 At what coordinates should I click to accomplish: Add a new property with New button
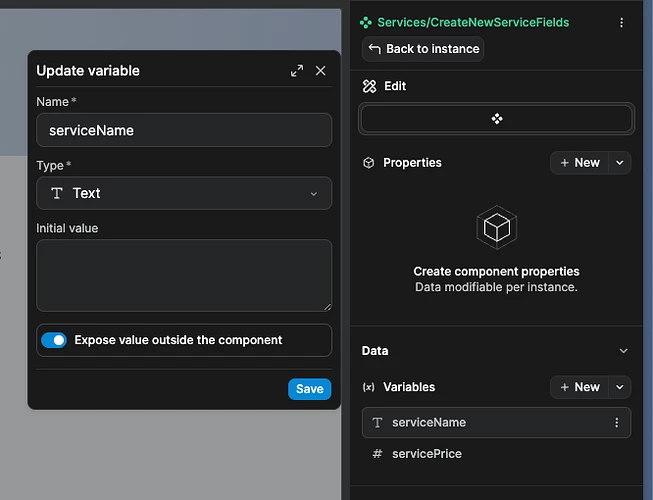[580, 163]
